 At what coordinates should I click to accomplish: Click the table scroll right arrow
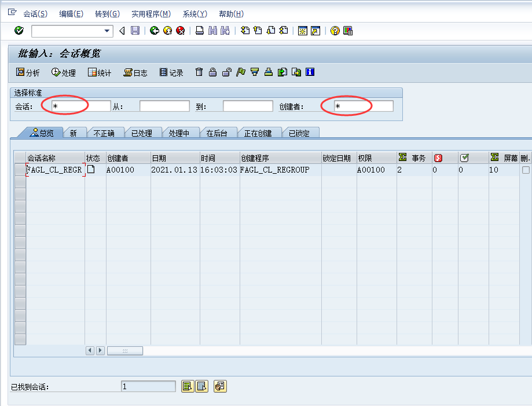click(x=100, y=350)
